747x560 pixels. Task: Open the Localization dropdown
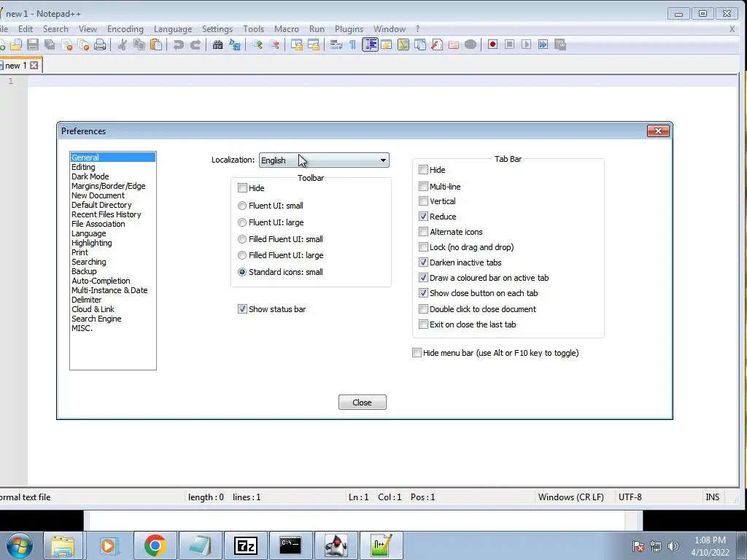[324, 160]
